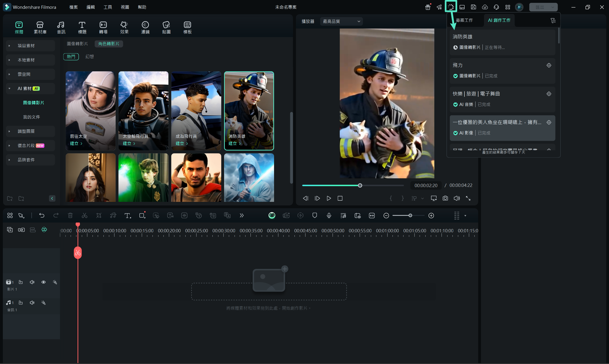Click the timeline zoom slider handle
This screenshot has width=609, height=364.
(410, 215)
